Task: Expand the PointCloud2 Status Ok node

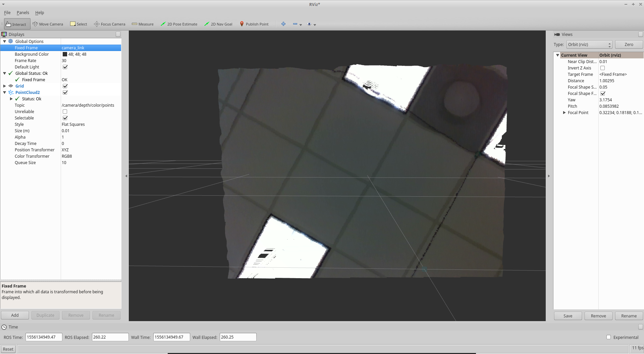Action: point(11,99)
